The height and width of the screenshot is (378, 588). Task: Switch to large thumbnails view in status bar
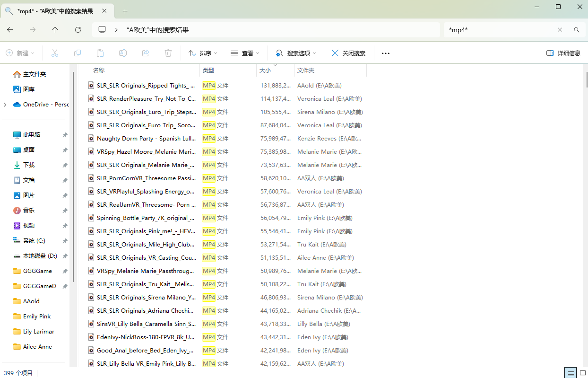582,373
